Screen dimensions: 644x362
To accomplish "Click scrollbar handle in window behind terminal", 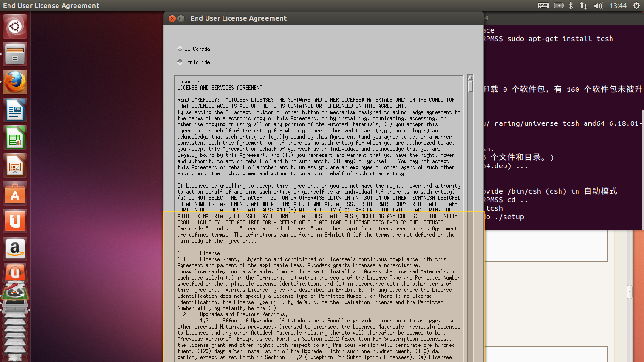I will [x=629, y=292].
